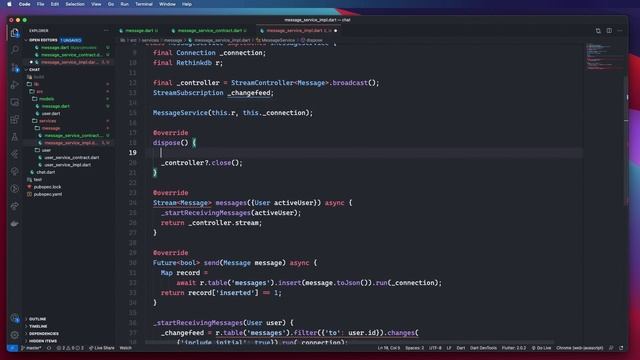Viewport: 640px width, 360px height.
Task: Click the LF line ending indicator
Action: (x=449, y=348)
